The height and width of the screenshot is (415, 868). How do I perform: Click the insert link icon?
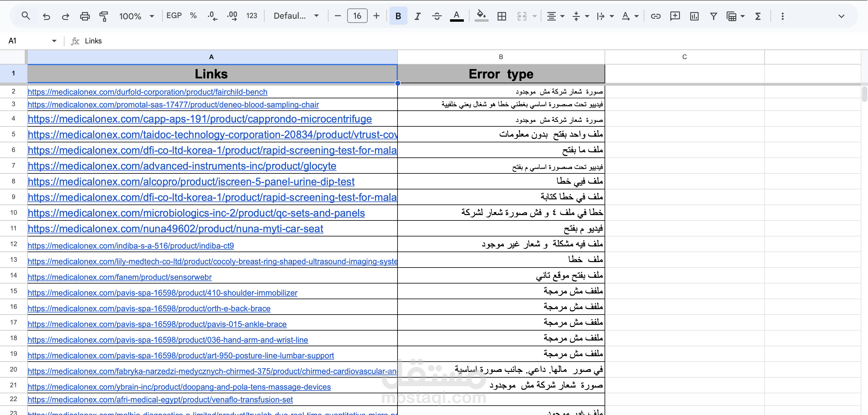click(x=655, y=16)
